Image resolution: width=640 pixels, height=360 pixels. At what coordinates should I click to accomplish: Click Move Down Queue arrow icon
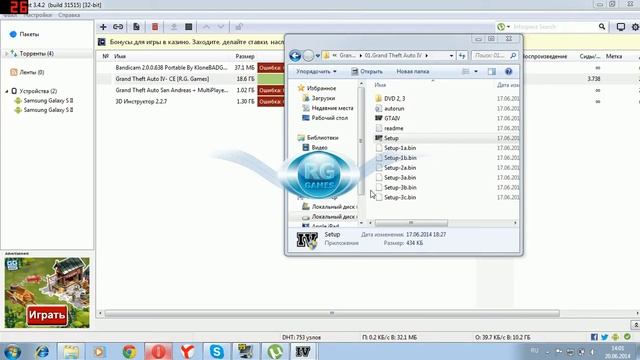[x=221, y=27]
